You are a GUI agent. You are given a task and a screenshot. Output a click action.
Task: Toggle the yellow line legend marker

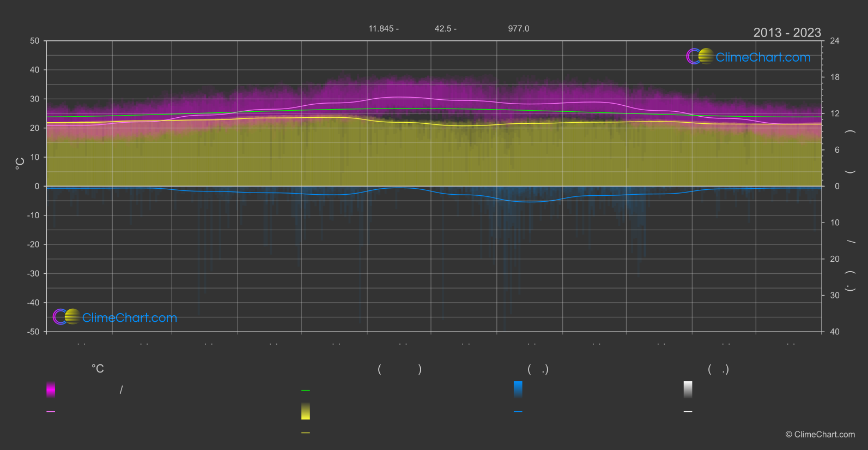(306, 433)
